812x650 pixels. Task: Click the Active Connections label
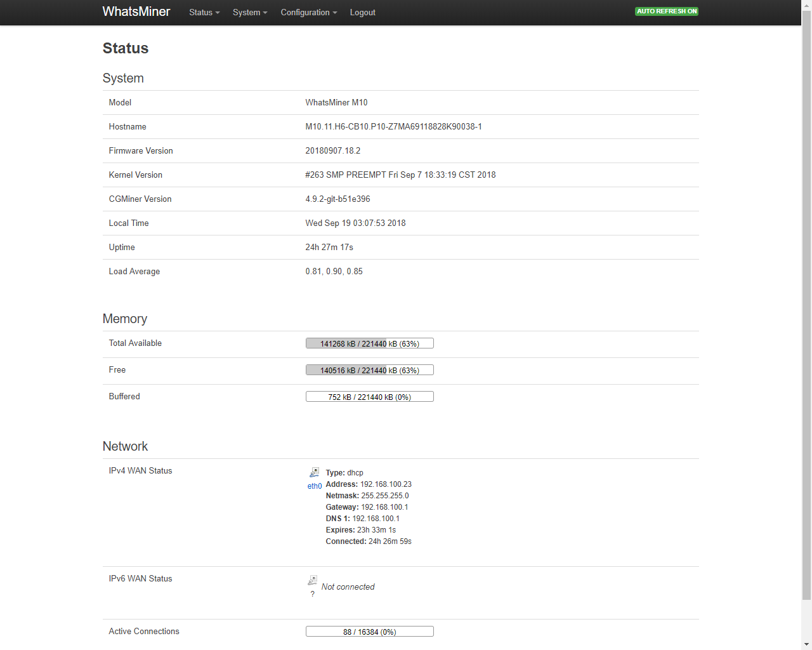click(x=144, y=632)
